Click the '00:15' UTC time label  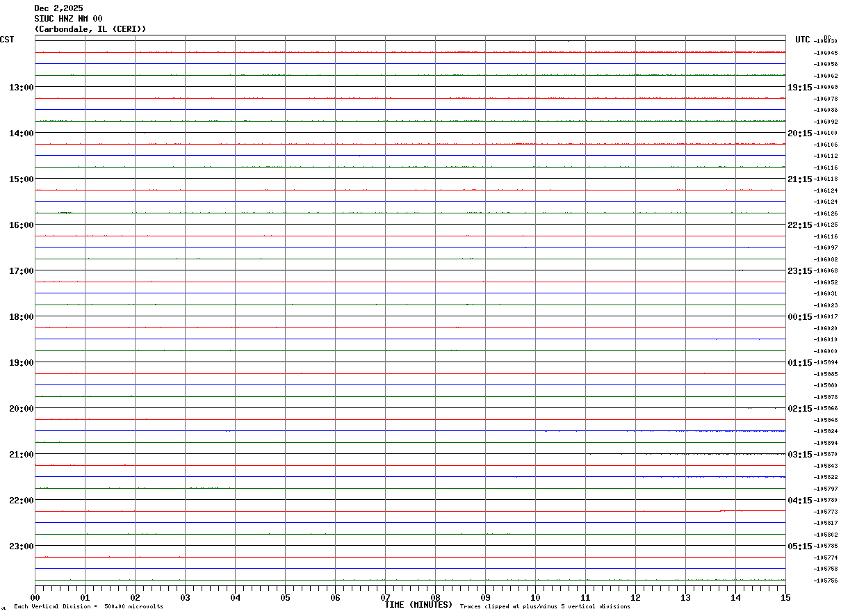tap(799, 316)
